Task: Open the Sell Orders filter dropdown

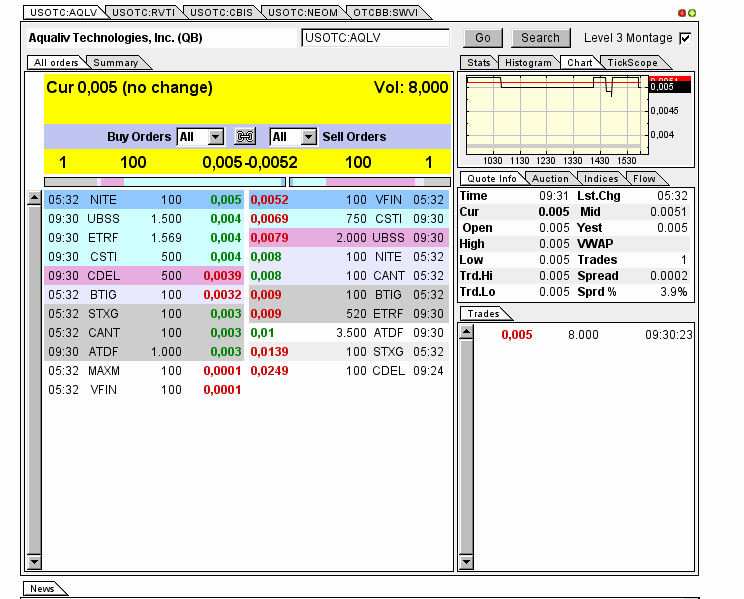Action: (308, 137)
